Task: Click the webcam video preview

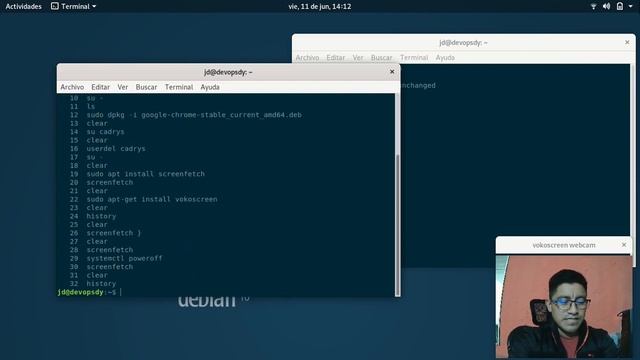Action: [x=564, y=306]
